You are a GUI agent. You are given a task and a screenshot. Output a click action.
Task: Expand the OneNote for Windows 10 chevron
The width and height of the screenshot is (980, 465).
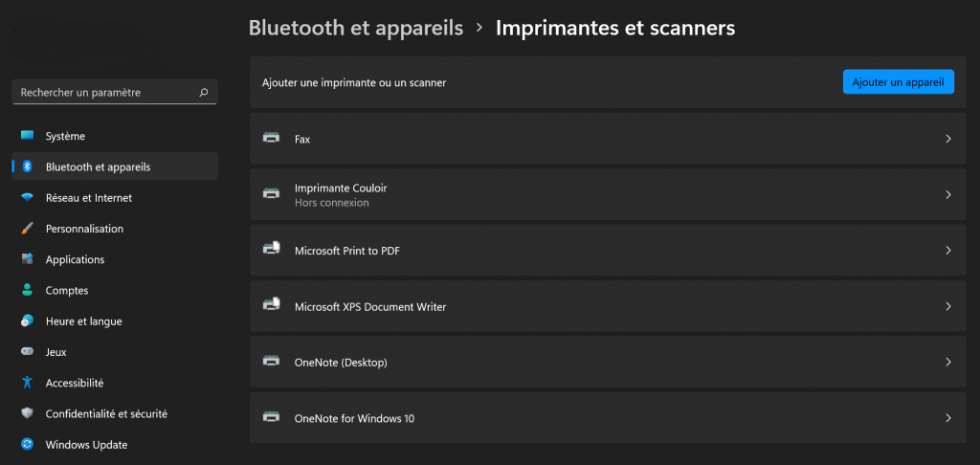[948, 418]
